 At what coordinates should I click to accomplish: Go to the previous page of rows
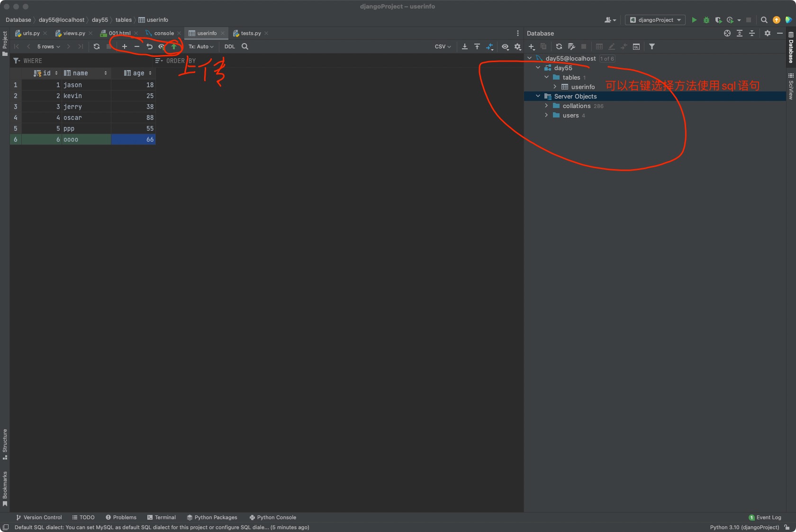pyautogui.click(x=28, y=46)
